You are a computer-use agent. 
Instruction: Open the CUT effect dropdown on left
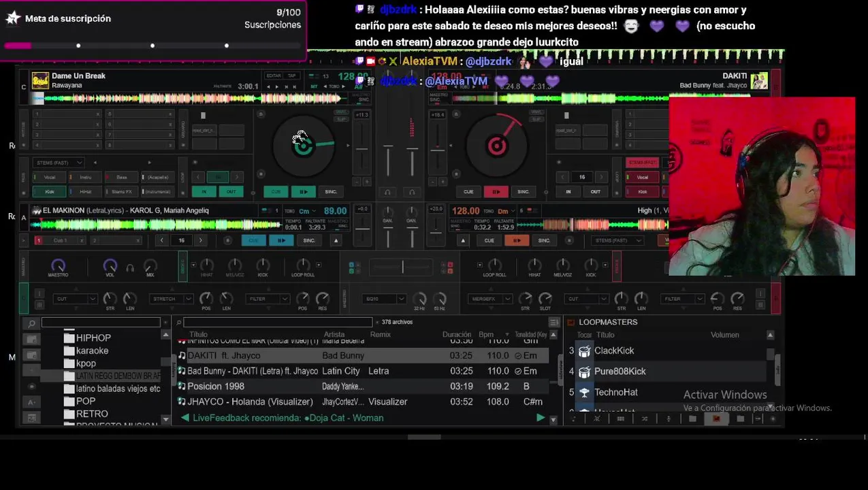76,299
